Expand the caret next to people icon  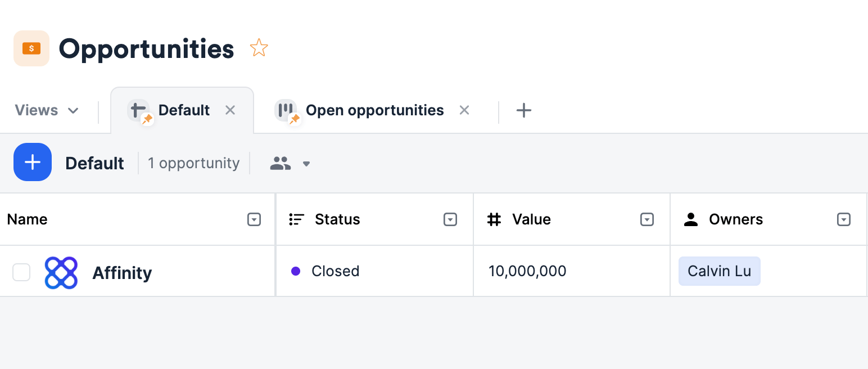[306, 164]
